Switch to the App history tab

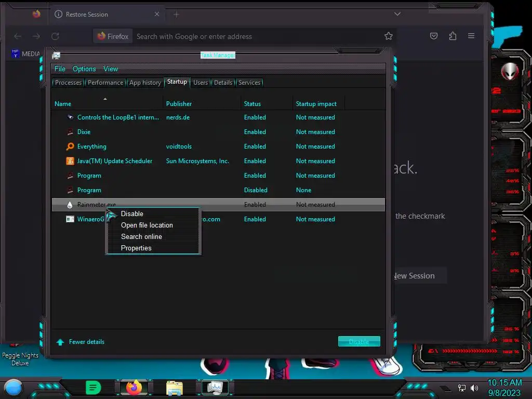145,83
